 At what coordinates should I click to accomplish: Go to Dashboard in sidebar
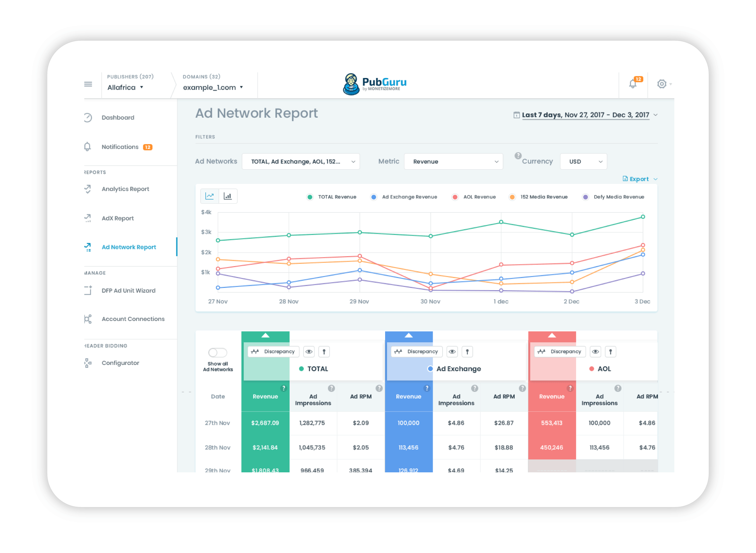(118, 117)
